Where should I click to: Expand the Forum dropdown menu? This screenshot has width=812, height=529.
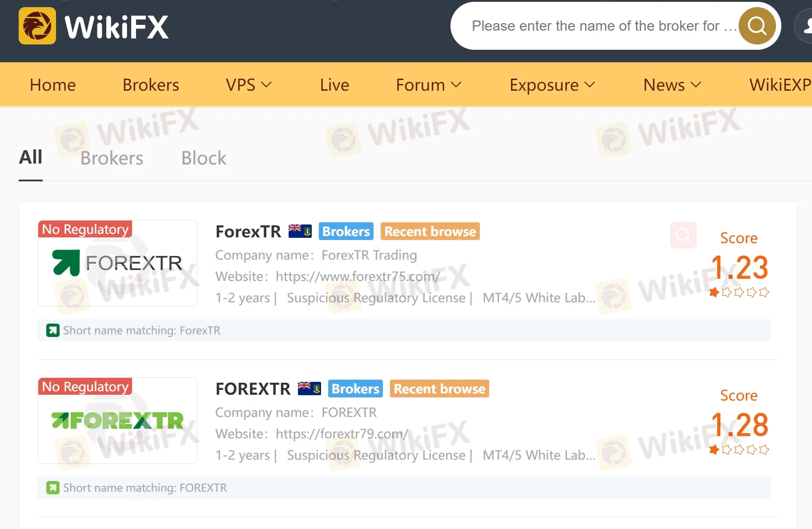(429, 84)
